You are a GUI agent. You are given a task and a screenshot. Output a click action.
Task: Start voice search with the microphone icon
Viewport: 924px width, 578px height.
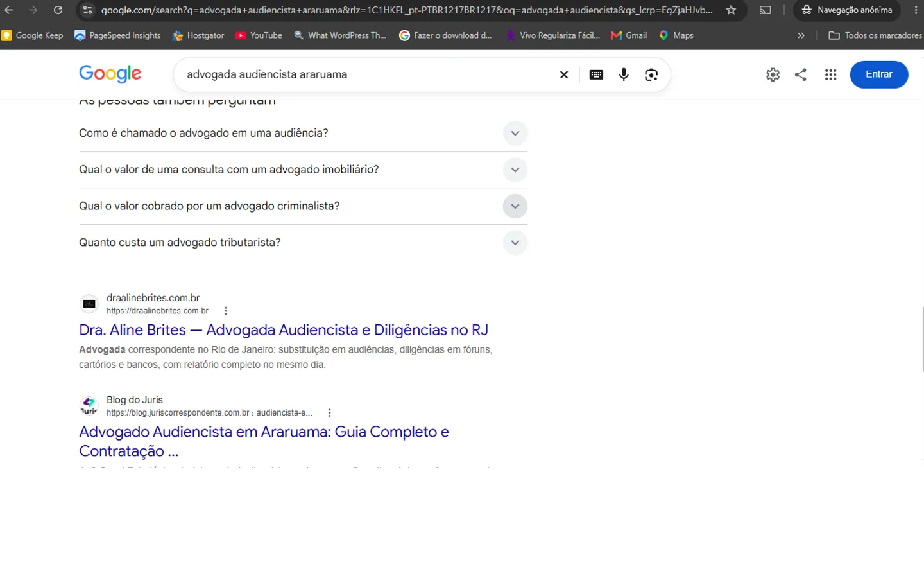[x=624, y=74]
